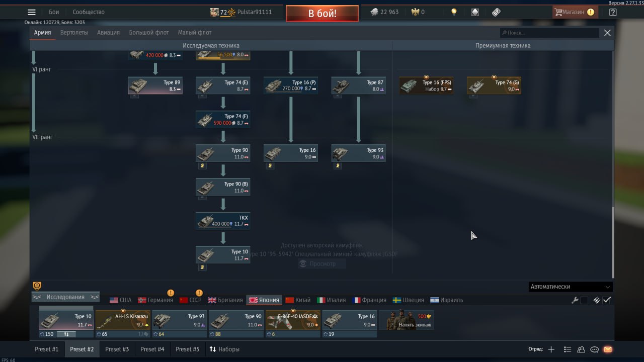Open the Сообщество menu
Viewport: 644px width, 362px height.
click(89, 12)
